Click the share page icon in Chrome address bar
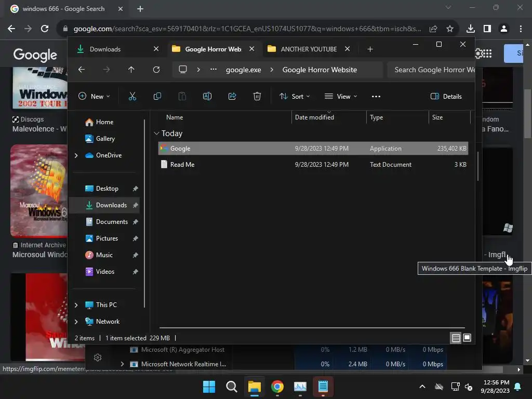Screen dimensions: 532x399 coord(433,29)
